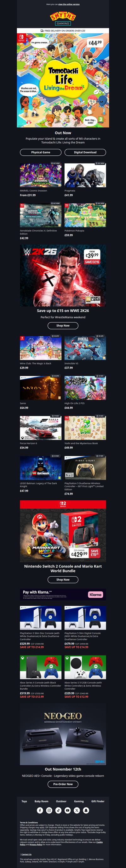Screen dimensions: 126x868
Task: Click Shop Now under WWE 2K26
Action: pos(63,326)
